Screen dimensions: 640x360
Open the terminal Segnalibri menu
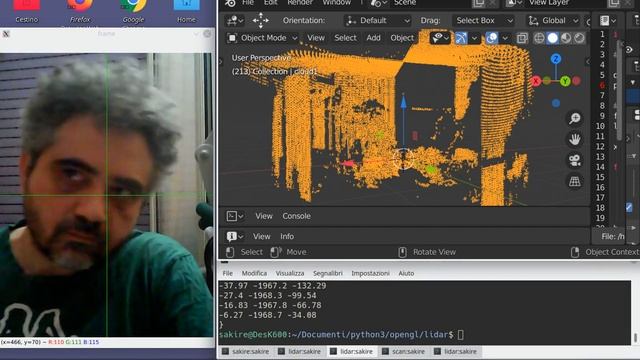point(328,273)
